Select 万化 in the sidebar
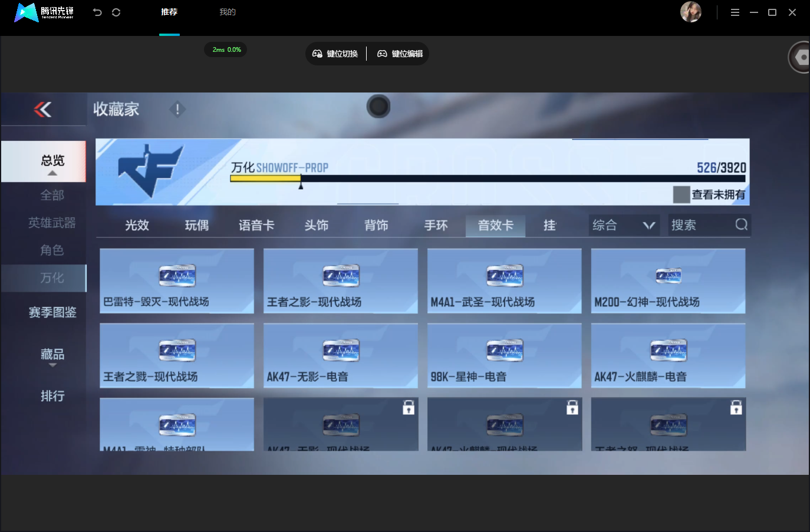 tap(44, 278)
